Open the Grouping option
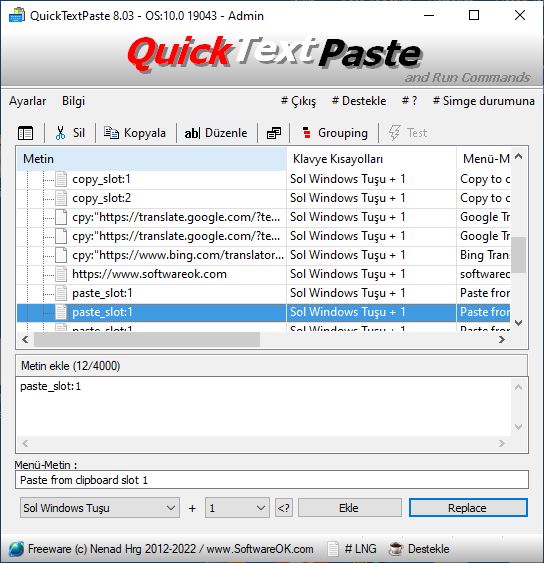 (335, 133)
